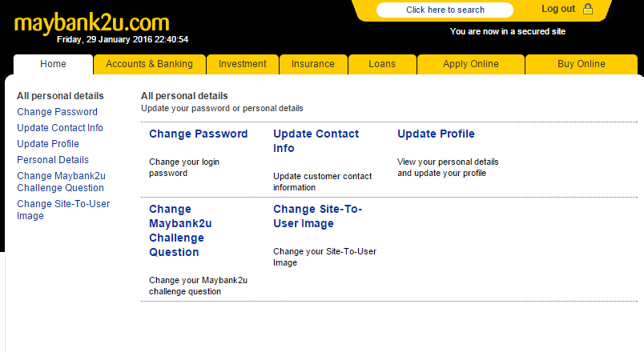Click sidebar Change Maybank2u Challenge Question
644x352 pixels.
pyautogui.click(x=60, y=182)
